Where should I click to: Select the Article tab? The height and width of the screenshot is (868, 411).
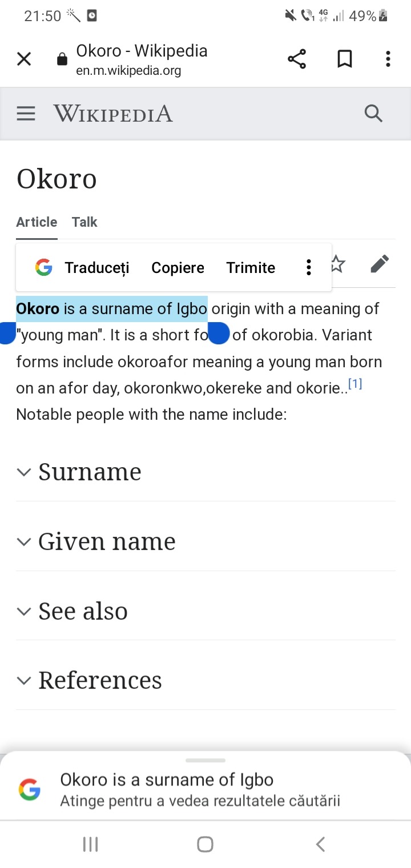tap(37, 222)
